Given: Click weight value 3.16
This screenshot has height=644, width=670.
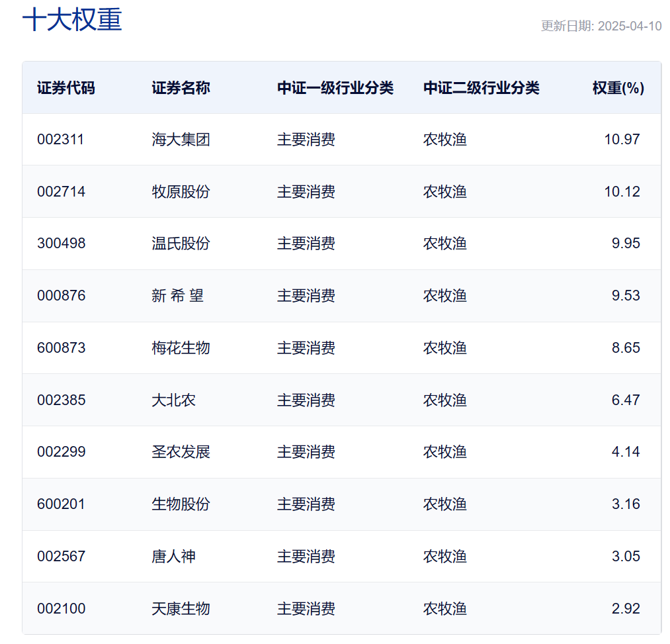Looking at the screenshot, I should coord(626,504).
